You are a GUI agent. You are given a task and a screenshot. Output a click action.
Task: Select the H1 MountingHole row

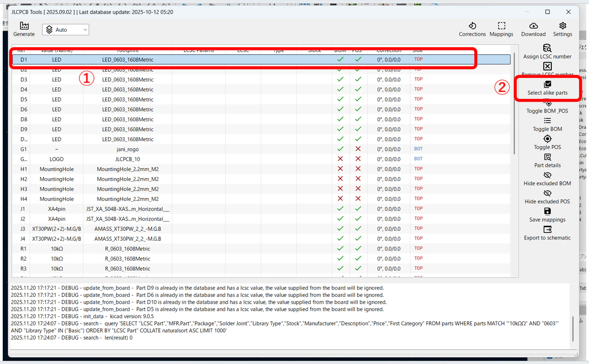261,169
